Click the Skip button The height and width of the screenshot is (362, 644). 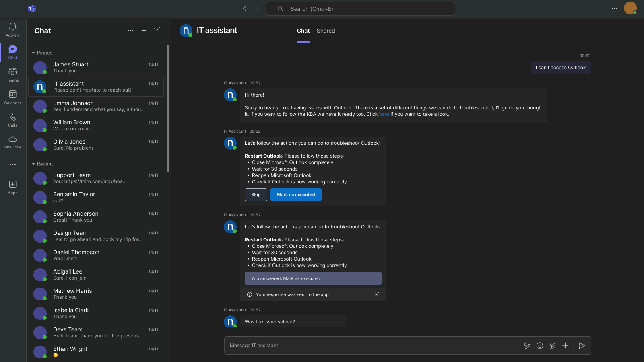pyautogui.click(x=256, y=195)
